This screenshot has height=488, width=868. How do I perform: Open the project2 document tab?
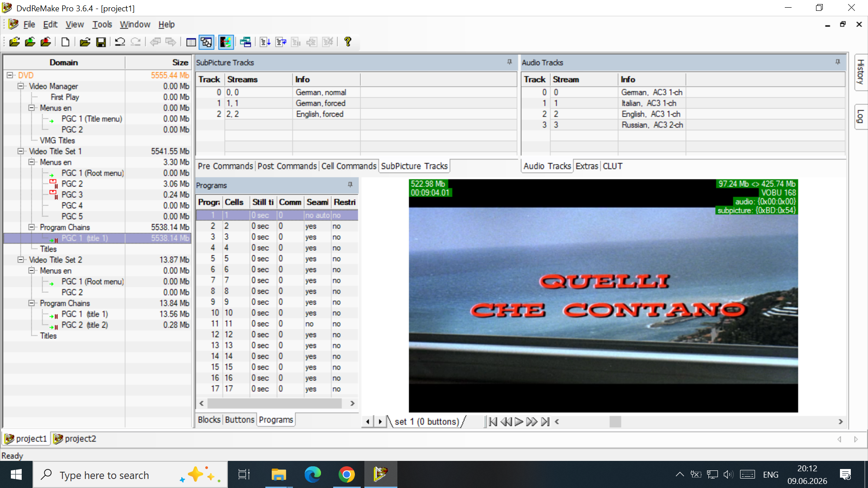[x=75, y=439]
